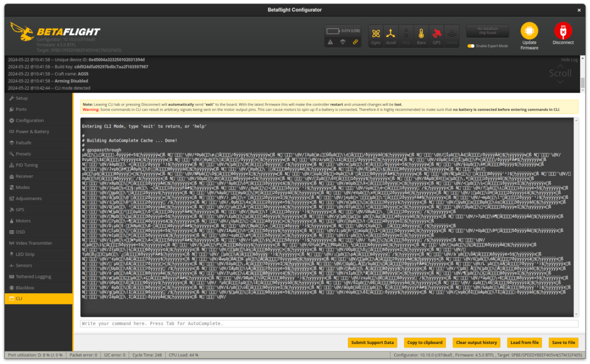Viewport: 590px width, 364px height.
Task: Click the 'Building AutoComplete Cache ... Done!' line
Action: point(129,140)
